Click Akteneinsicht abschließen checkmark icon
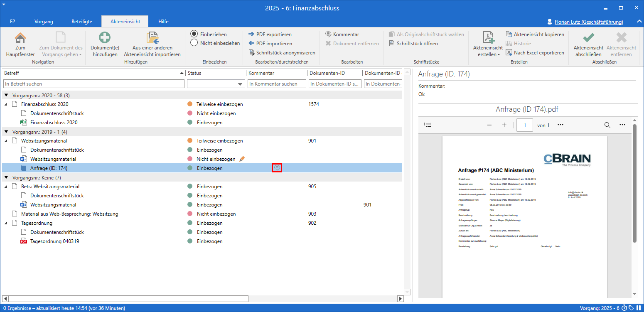The height and width of the screenshot is (312, 644). coord(588,38)
